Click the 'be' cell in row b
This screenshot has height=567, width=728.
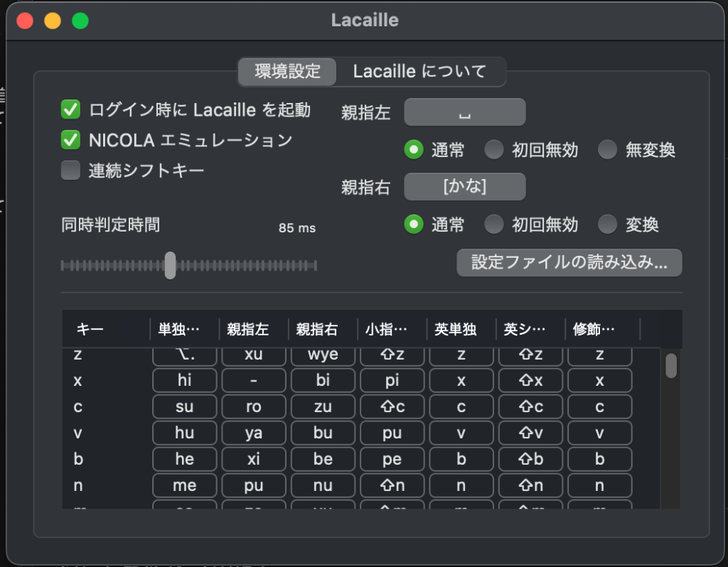click(x=323, y=459)
